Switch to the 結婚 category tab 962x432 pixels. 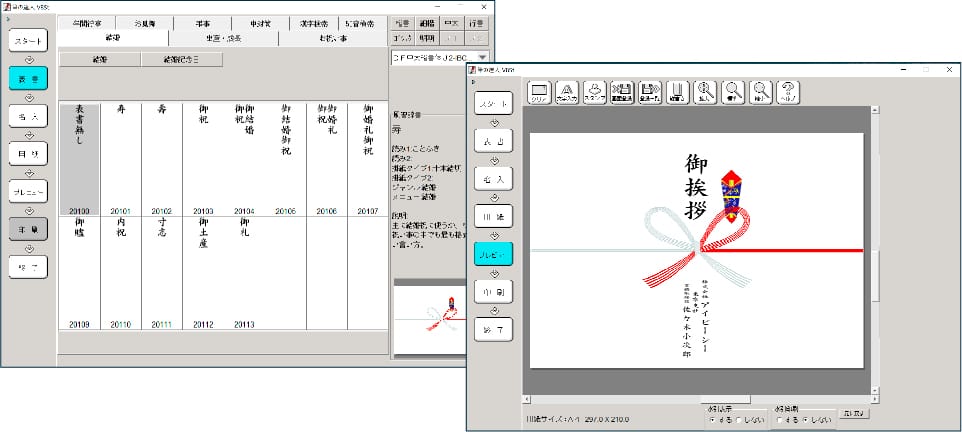click(x=112, y=38)
